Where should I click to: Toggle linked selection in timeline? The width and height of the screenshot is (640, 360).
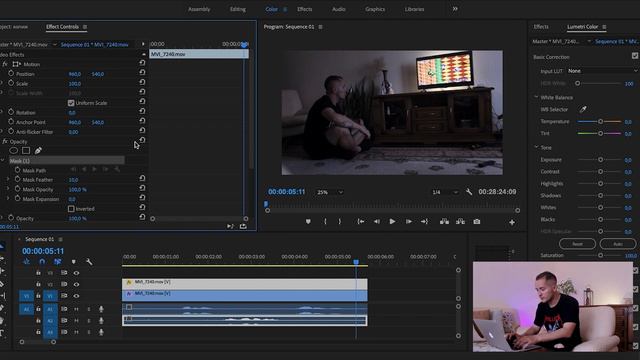58,261
